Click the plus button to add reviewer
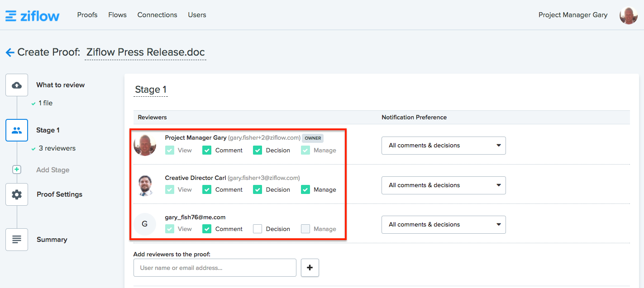Screen dimensions: 644x288 (310, 268)
